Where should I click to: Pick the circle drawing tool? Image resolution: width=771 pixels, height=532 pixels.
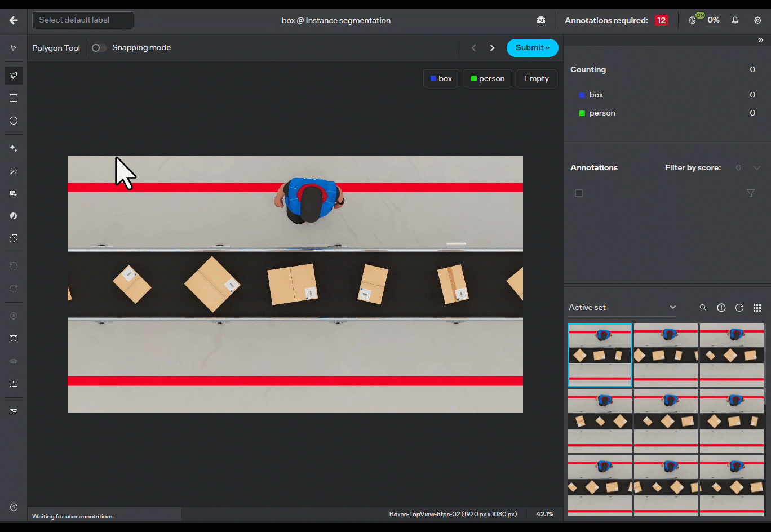pyautogui.click(x=14, y=121)
